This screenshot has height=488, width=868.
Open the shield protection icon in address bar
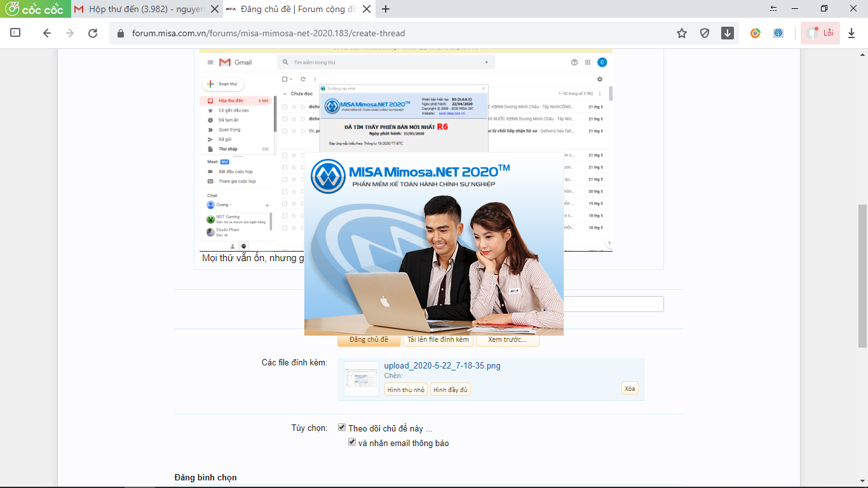pyautogui.click(x=704, y=33)
